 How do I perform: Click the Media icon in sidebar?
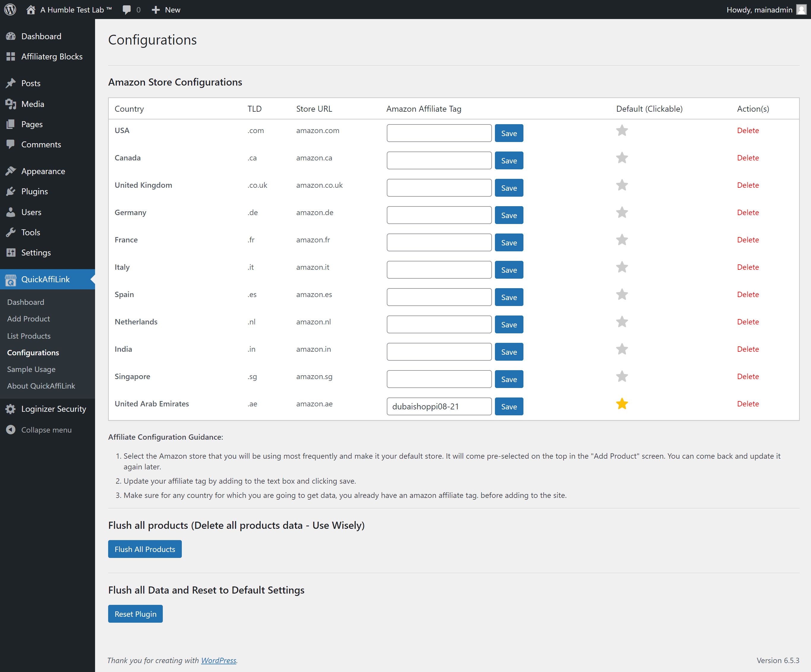[x=11, y=104]
